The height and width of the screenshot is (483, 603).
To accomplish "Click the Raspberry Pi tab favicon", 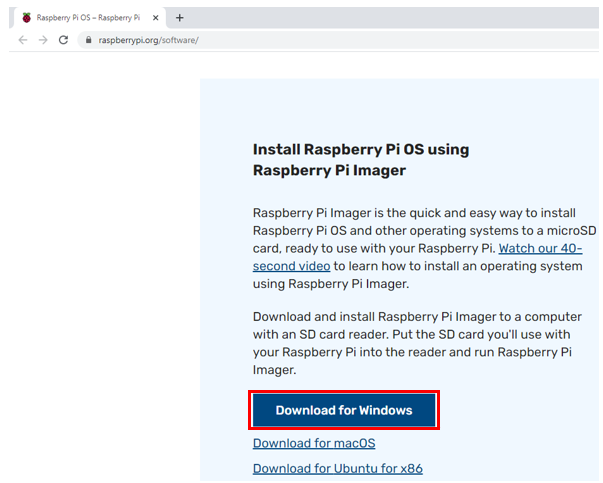I will (x=27, y=18).
